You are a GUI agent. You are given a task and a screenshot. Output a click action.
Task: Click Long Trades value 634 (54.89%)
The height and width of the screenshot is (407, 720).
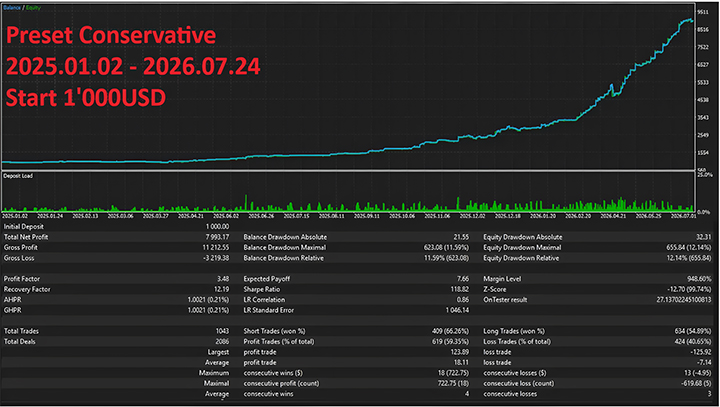[x=693, y=331]
